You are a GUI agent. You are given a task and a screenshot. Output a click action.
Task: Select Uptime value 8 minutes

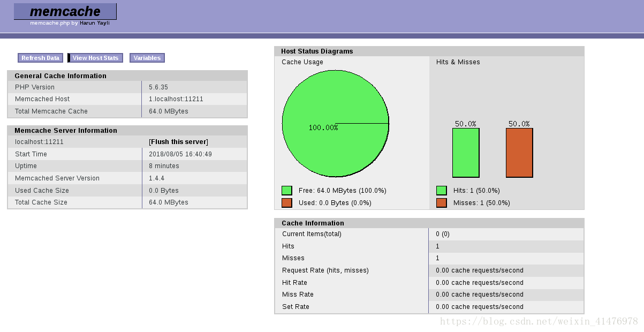[164, 166]
